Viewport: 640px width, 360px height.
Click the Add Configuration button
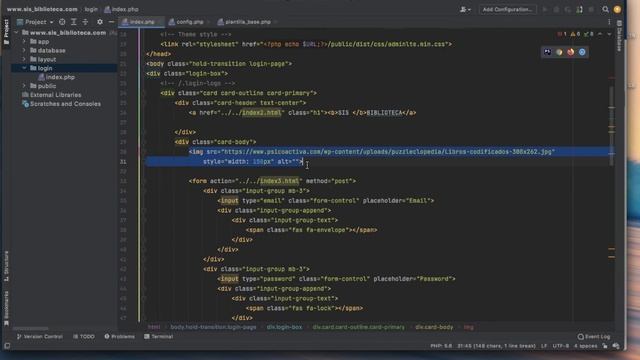pyautogui.click(x=507, y=9)
